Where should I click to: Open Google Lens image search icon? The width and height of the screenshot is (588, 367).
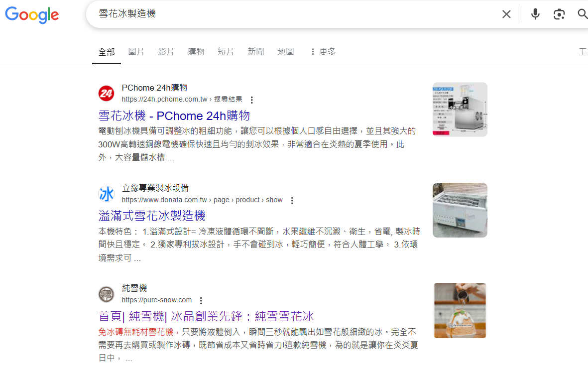click(559, 14)
